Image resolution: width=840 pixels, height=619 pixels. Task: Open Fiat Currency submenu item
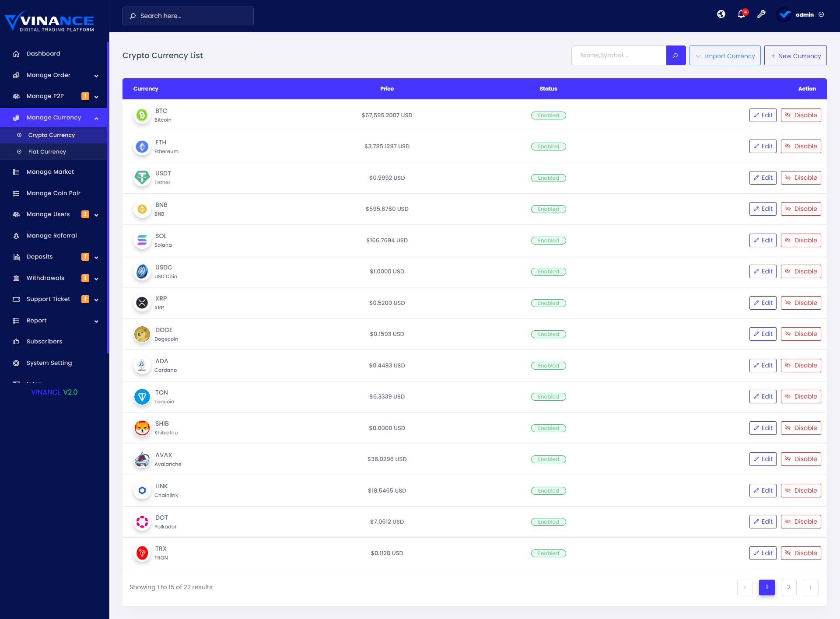tap(53, 152)
